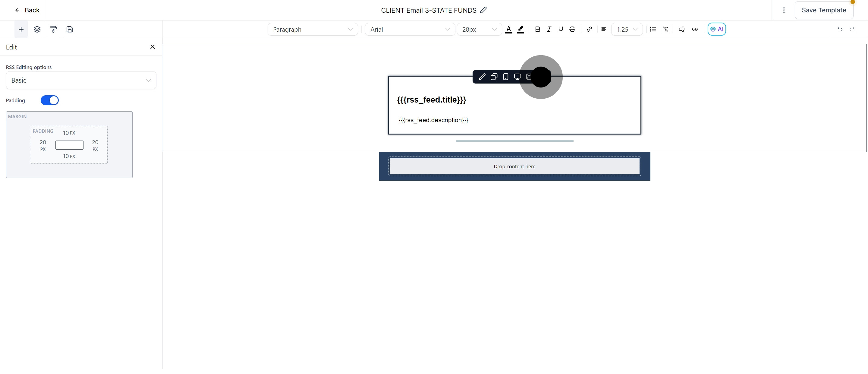
Task: Rename template via pencil icon
Action: pyautogui.click(x=483, y=10)
